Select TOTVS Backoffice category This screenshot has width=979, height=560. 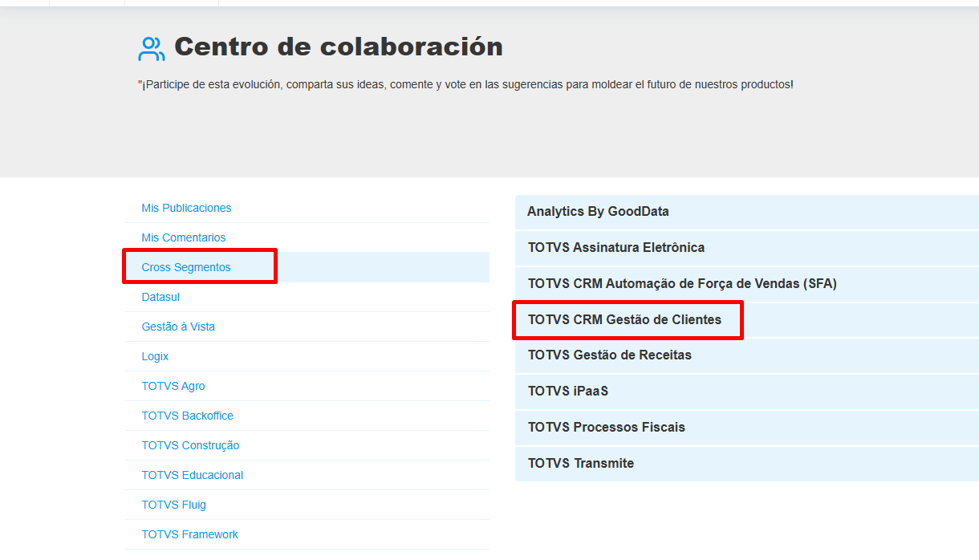(188, 416)
